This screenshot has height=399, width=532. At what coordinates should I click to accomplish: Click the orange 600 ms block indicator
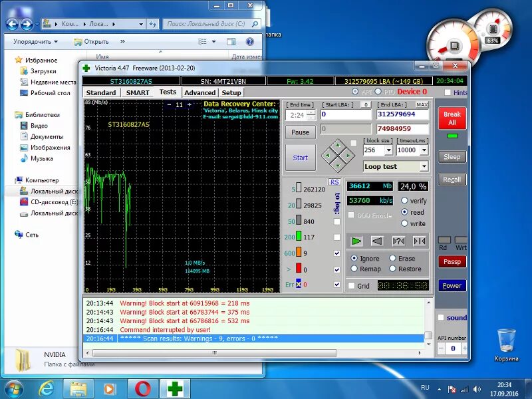click(x=299, y=252)
